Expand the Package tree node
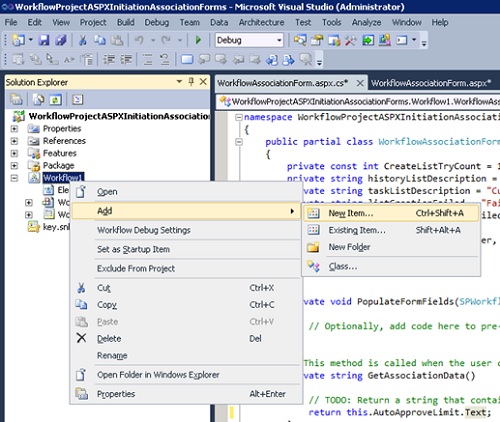The width and height of the screenshot is (500, 422). pyautogui.click(x=14, y=166)
